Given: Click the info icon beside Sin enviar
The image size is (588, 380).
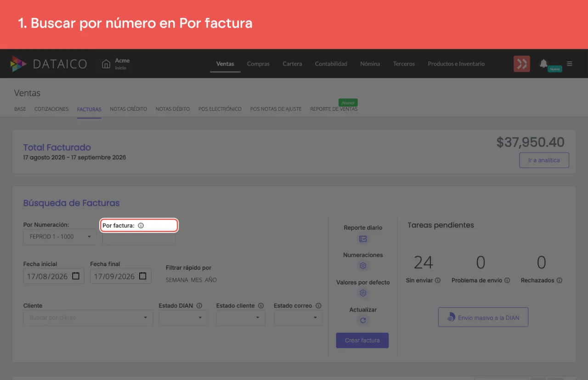Looking at the screenshot, I should point(438,280).
